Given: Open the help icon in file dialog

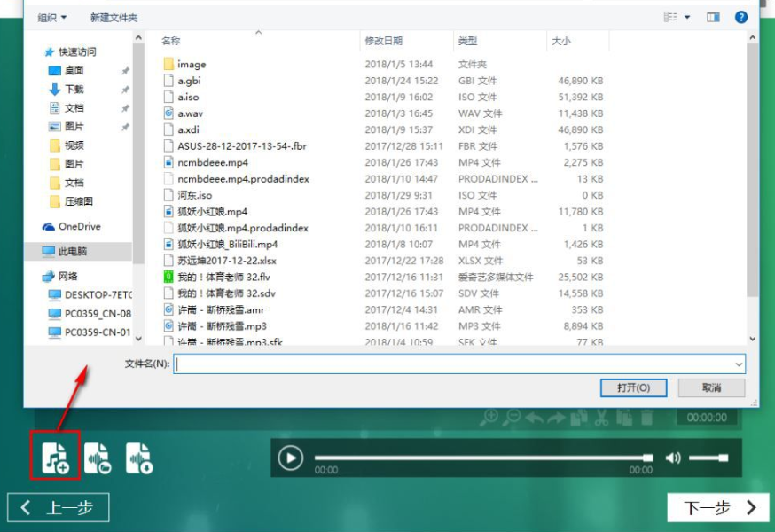Looking at the screenshot, I should 741,17.
